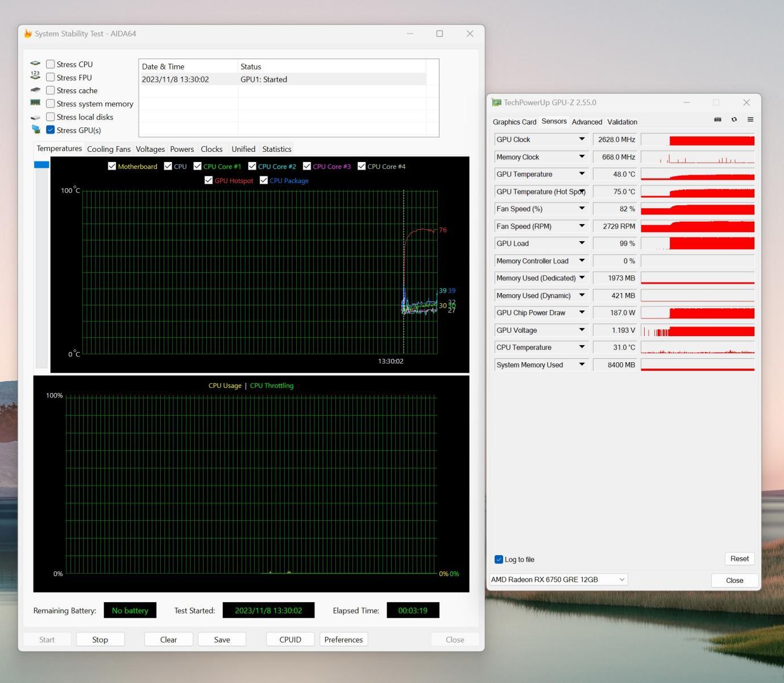Click the blue graph scale slider
This screenshot has height=683, width=784.
point(42,165)
